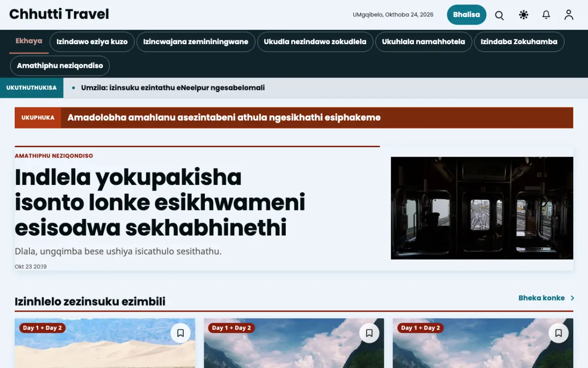The width and height of the screenshot is (588, 368).
Task: Click the Bhalisa button
Action: tap(466, 15)
